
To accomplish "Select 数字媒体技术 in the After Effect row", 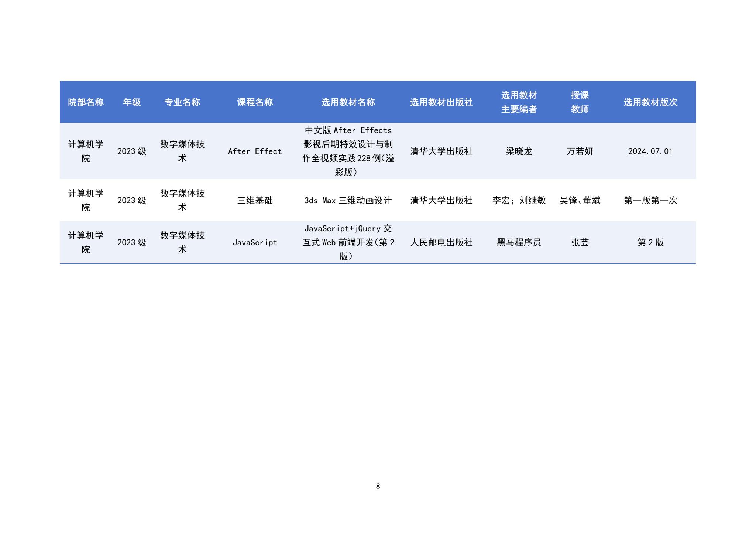I will click(x=182, y=151).
